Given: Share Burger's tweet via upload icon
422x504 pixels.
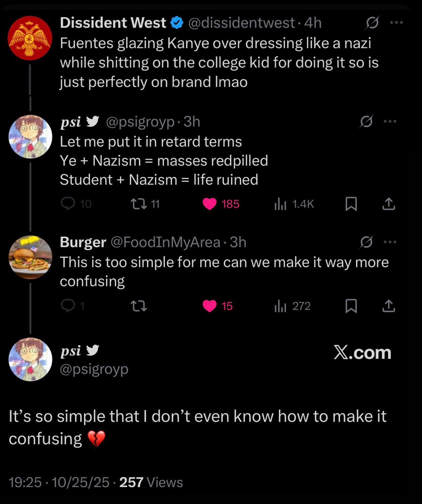Looking at the screenshot, I should pyautogui.click(x=389, y=306).
